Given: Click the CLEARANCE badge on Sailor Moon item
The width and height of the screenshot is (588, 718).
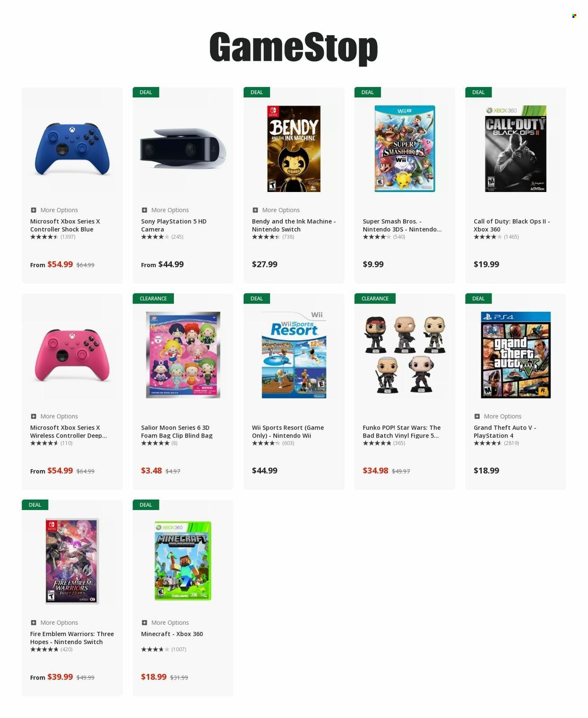Looking at the screenshot, I should coord(153,298).
